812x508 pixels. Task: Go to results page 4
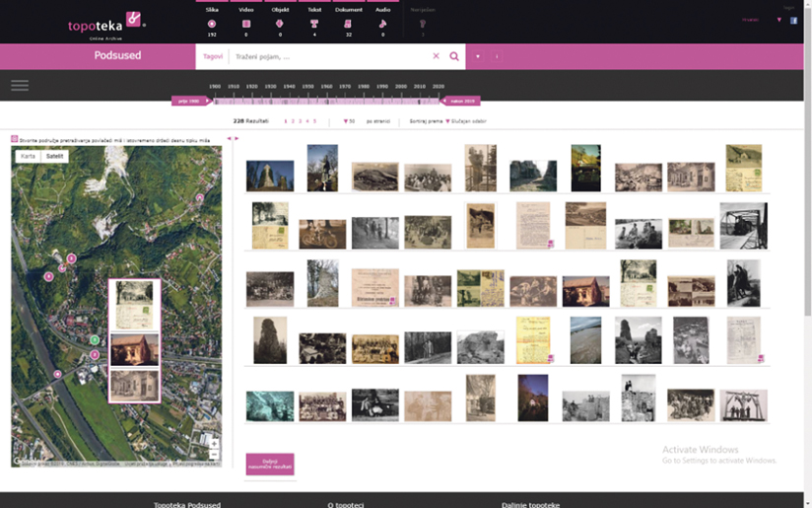coord(307,121)
